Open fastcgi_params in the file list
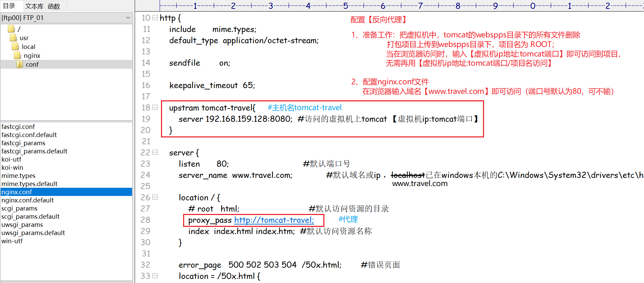The height and width of the screenshot is (283, 644). 23,143
